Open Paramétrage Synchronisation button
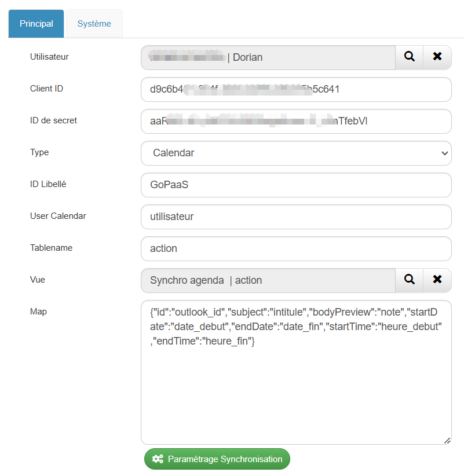The image size is (464, 476). point(217,459)
